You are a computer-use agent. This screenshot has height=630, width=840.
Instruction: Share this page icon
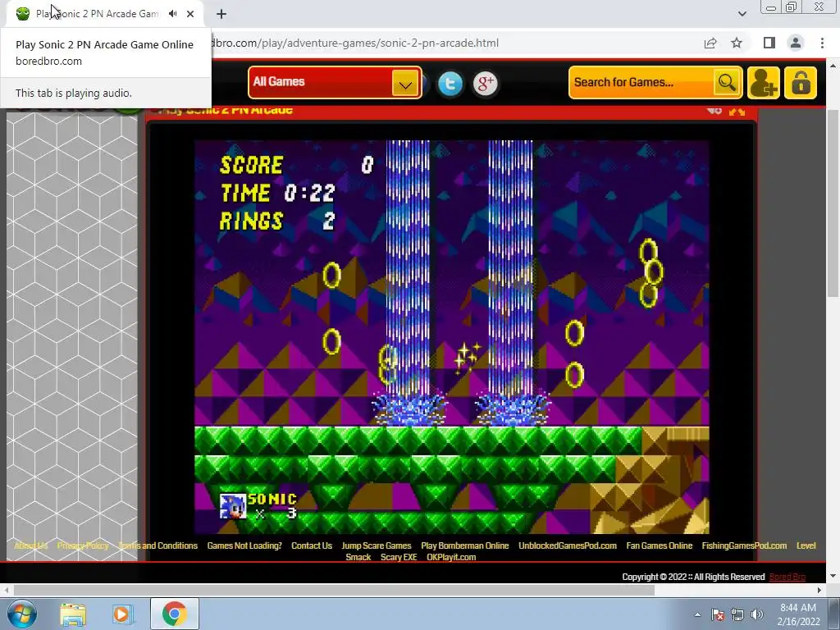[x=710, y=43]
